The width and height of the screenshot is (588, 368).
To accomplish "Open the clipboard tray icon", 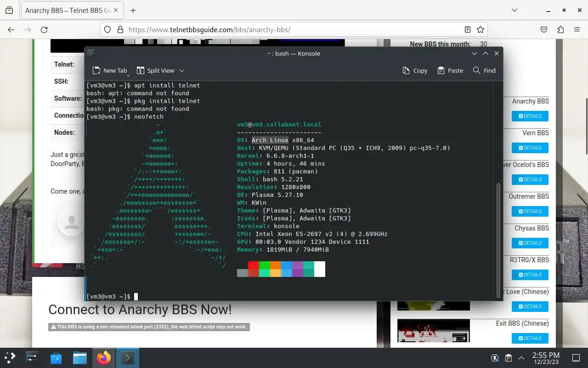I will (508, 358).
